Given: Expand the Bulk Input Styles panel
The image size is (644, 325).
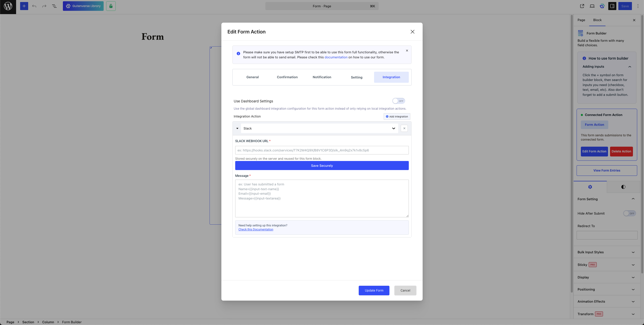Looking at the screenshot, I should point(607,252).
